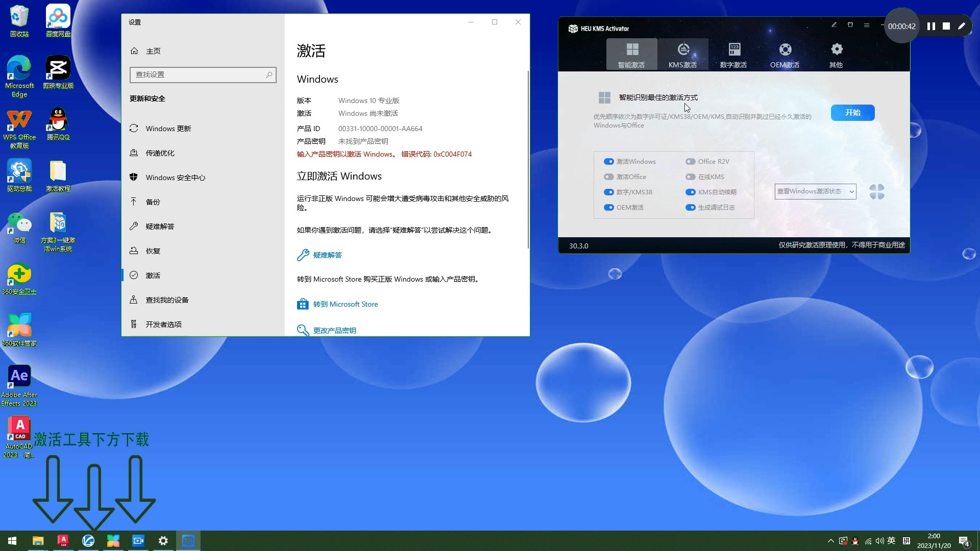Select the 方案3一键激活win系统 desktop icon
The width and height of the screenshot is (980, 551).
[58, 232]
